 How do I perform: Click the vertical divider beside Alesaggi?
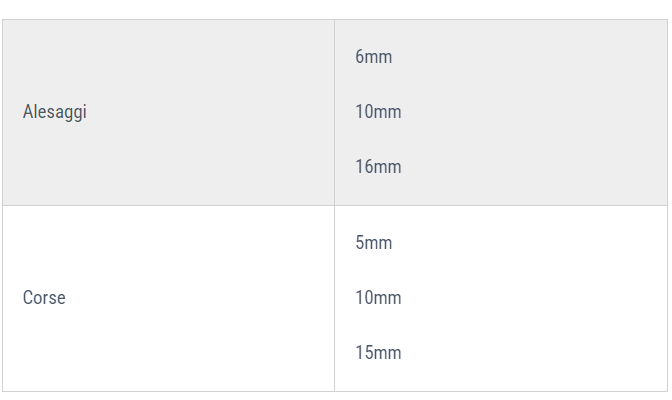(334, 112)
